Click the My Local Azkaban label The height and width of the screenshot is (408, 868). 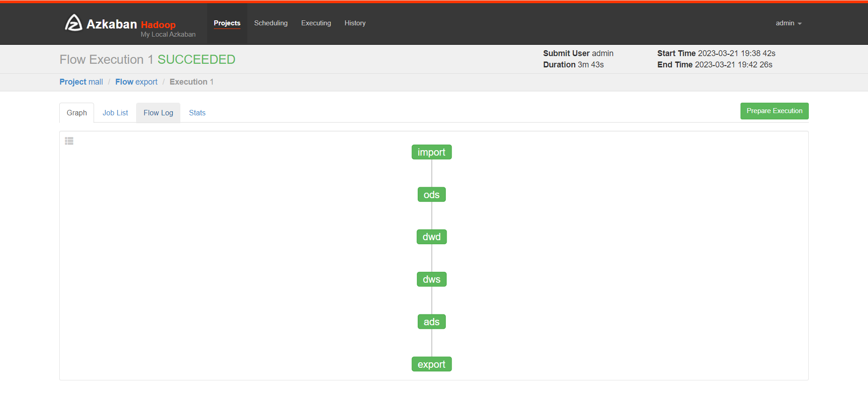coord(168,34)
